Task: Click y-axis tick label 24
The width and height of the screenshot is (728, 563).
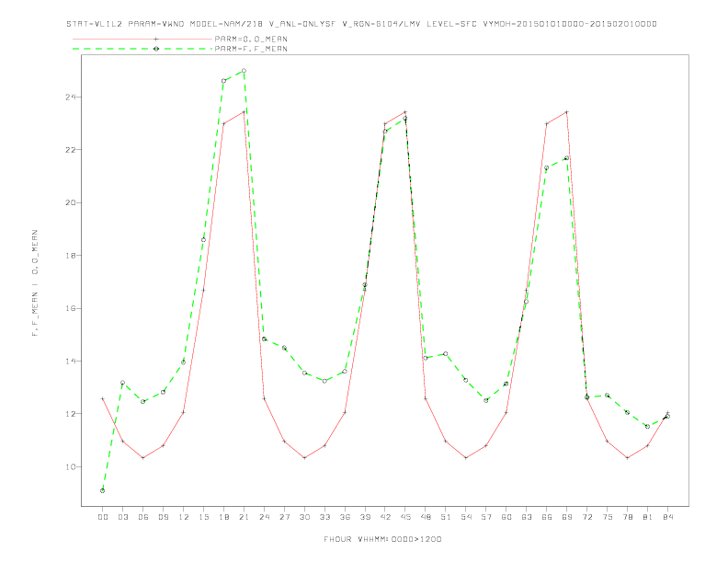Action: [71, 98]
